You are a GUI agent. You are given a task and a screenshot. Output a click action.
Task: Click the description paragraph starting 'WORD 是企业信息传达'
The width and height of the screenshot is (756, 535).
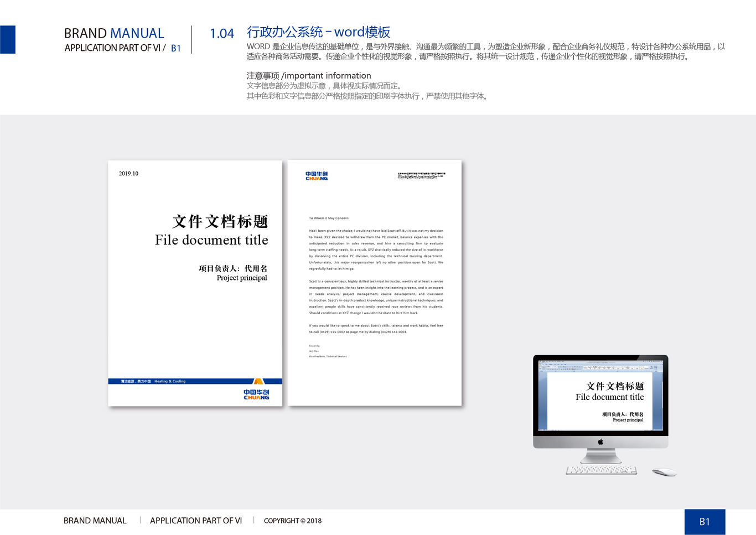click(486, 51)
